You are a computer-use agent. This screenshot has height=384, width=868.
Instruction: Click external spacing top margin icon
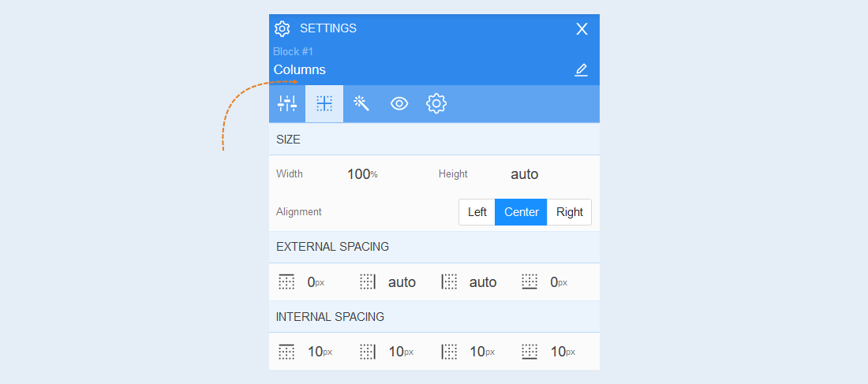pos(286,281)
